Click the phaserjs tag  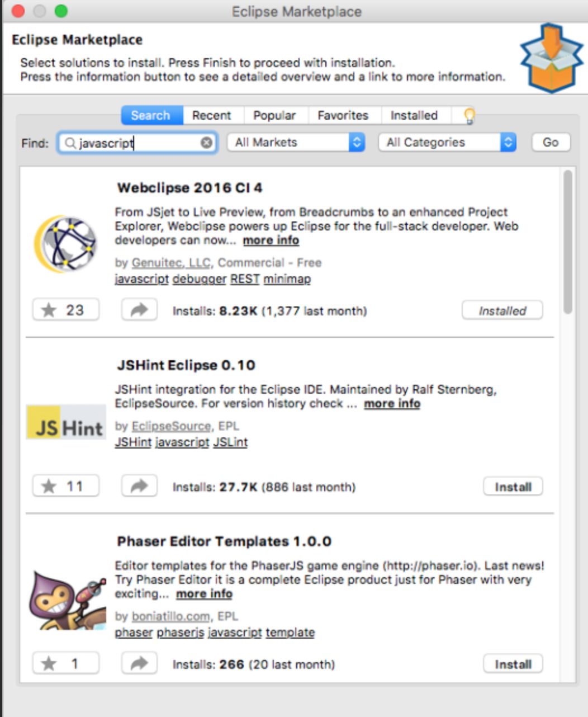tap(180, 633)
